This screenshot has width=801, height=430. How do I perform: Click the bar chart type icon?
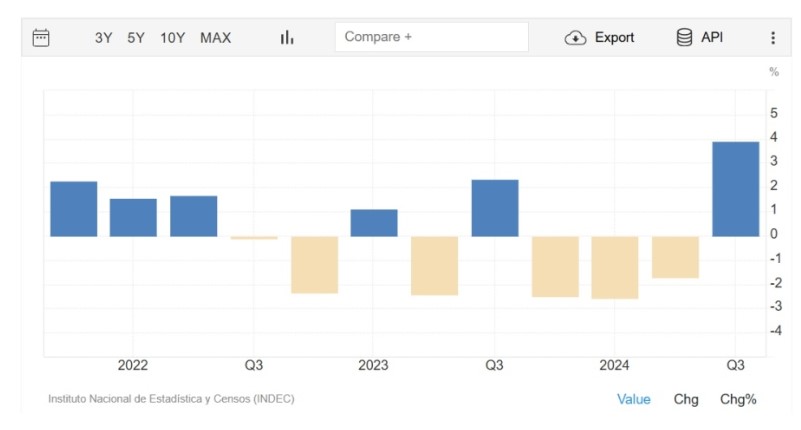tap(287, 37)
